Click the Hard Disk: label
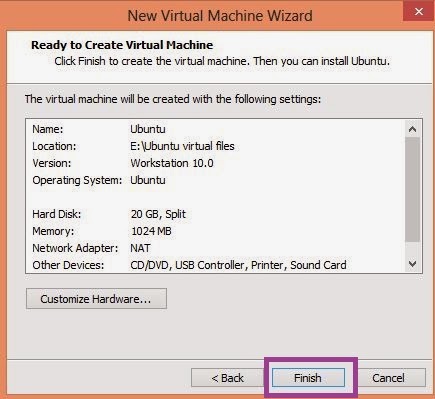This screenshot has width=435, height=399. (57, 214)
